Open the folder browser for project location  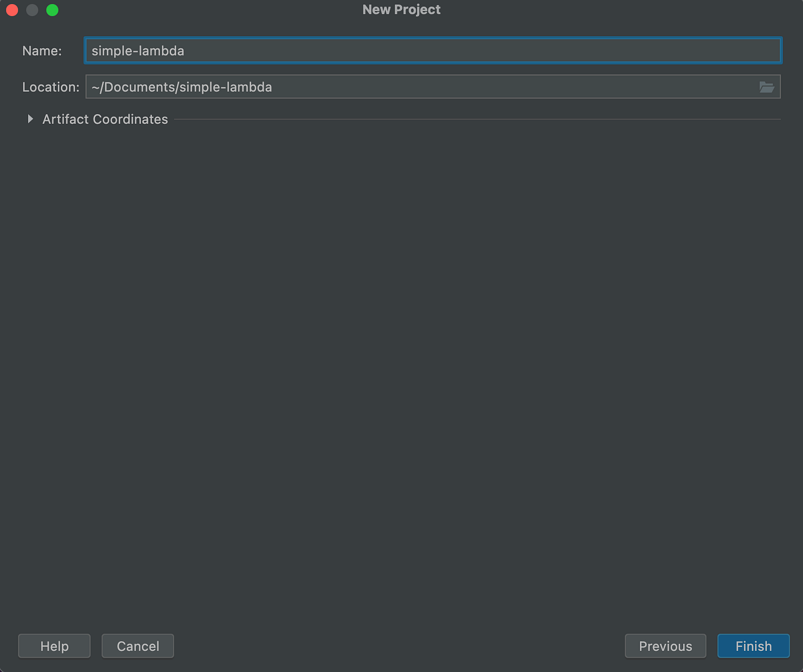(x=767, y=87)
